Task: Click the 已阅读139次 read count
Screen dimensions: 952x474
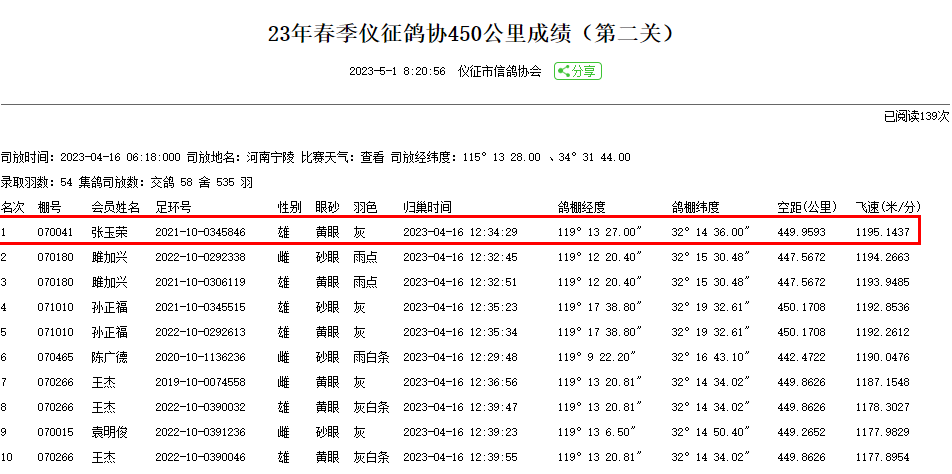Action: point(916,117)
